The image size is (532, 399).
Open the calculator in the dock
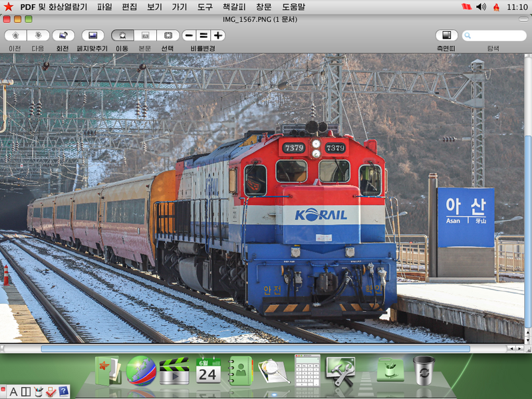(x=307, y=370)
